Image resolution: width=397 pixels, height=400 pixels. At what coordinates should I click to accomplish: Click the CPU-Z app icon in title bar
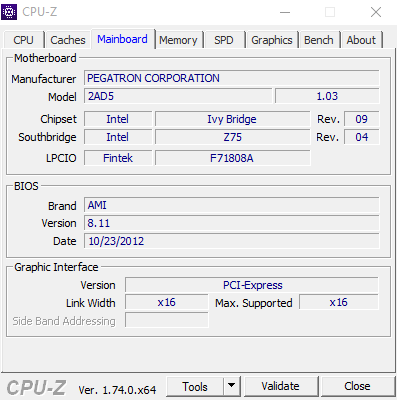(9, 12)
